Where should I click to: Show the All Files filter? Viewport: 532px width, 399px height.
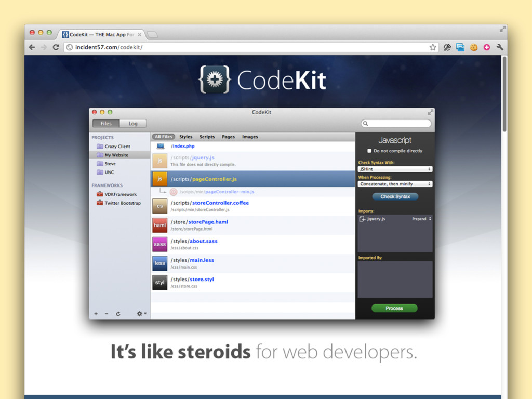(x=163, y=137)
